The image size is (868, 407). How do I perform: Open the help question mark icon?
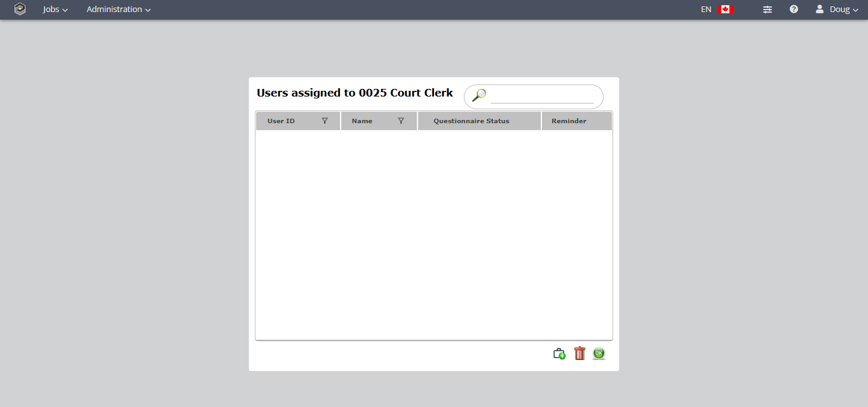794,10
